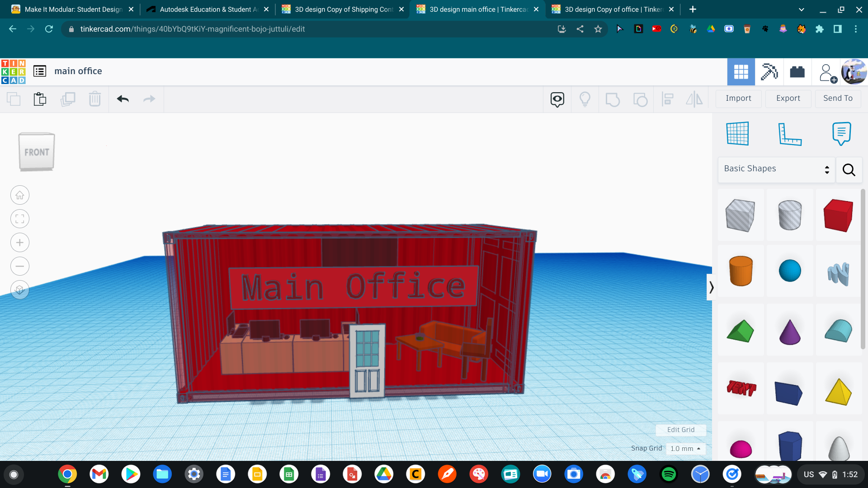Click the Align tool icon
Viewport: 868px width, 488px height.
tap(667, 99)
